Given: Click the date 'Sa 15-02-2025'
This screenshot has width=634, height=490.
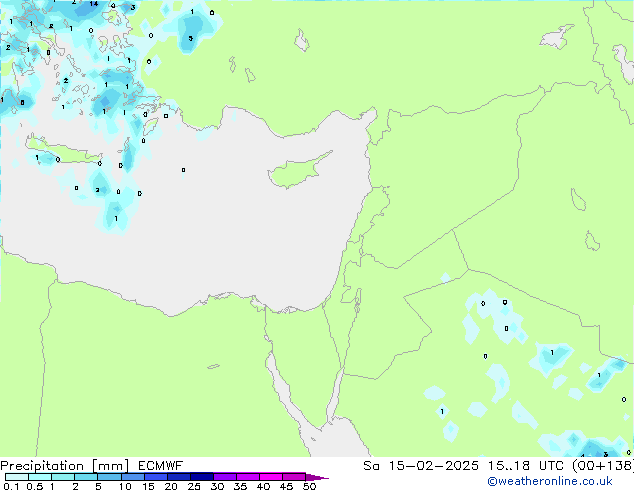Looking at the screenshot, I should pyautogui.click(x=421, y=466).
